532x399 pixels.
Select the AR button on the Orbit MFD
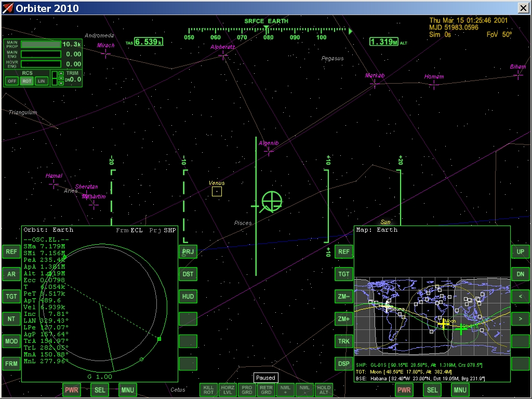[x=11, y=274]
